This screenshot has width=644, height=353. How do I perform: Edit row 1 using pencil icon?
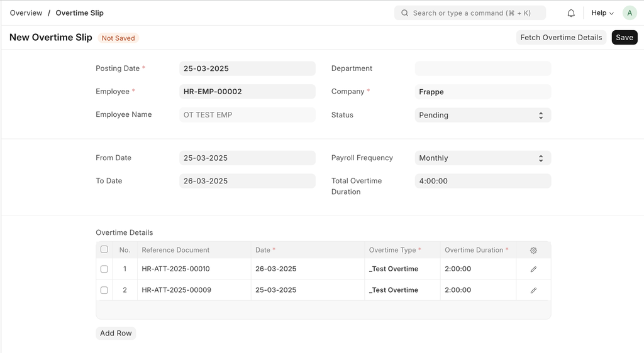click(533, 269)
